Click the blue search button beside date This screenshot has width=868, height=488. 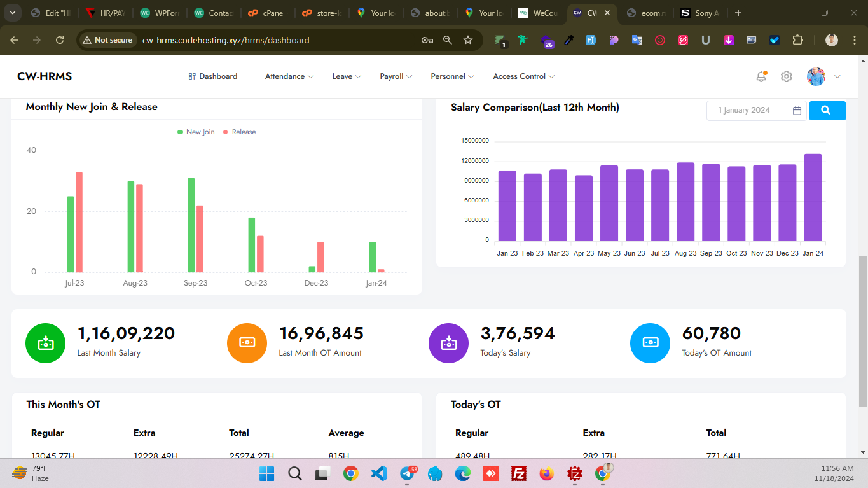click(x=827, y=110)
